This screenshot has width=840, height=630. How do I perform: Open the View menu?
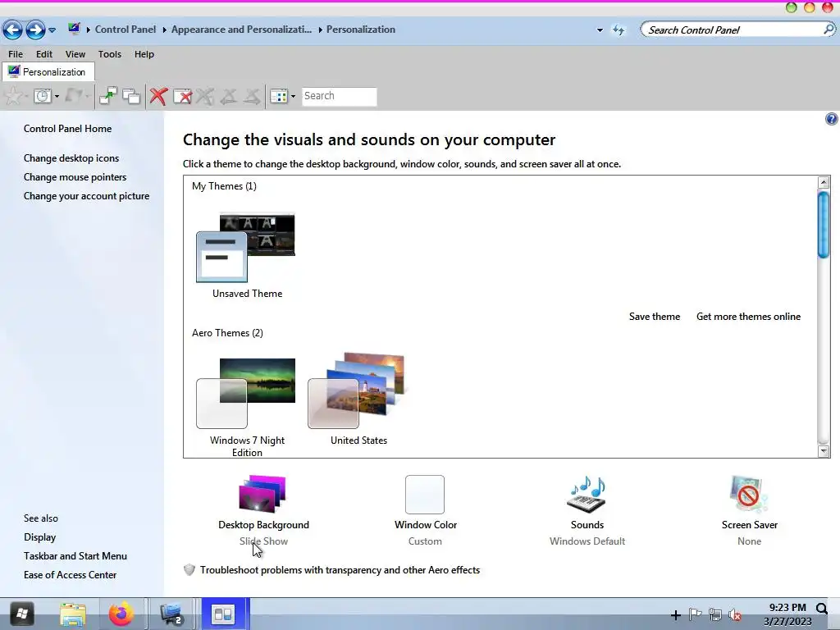click(x=75, y=54)
